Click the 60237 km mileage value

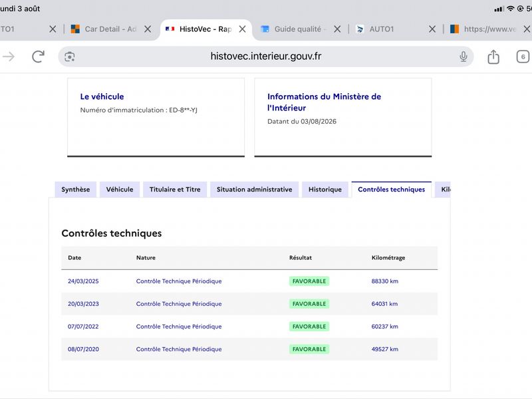click(385, 327)
